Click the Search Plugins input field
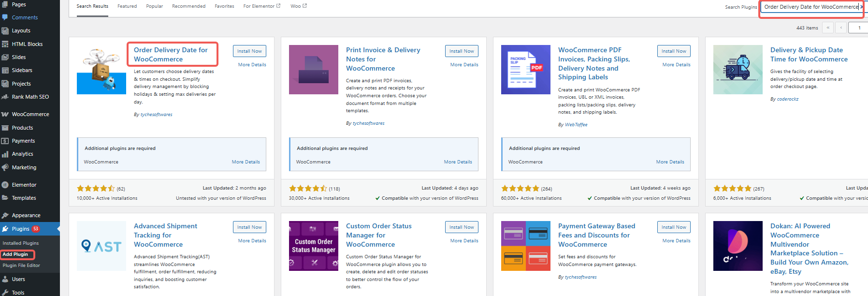 [811, 7]
